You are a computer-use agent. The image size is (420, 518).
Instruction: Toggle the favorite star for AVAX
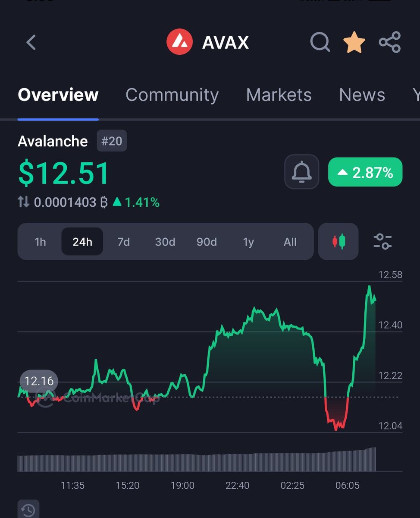[x=354, y=43]
